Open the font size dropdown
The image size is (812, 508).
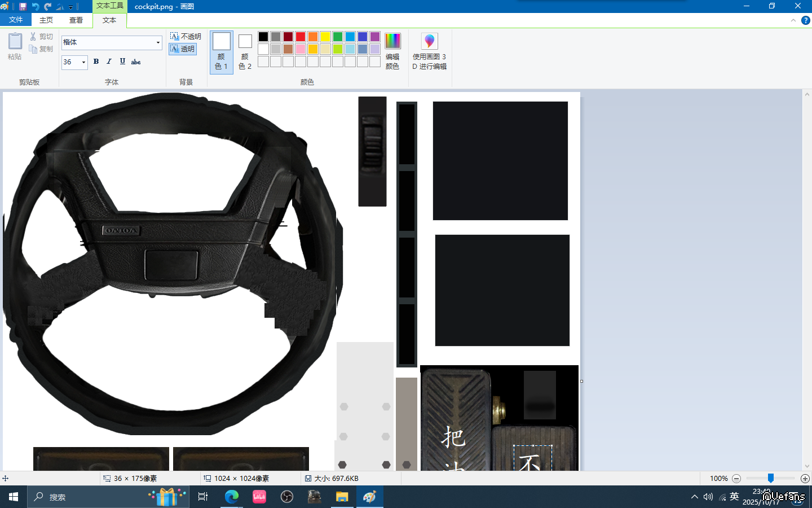[x=83, y=62]
